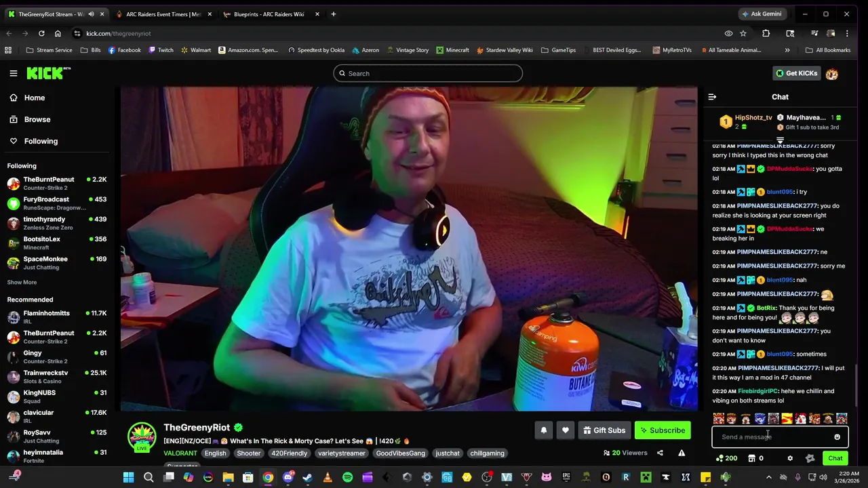
Task: Select the 420Friendly tag
Action: point(289,453)
